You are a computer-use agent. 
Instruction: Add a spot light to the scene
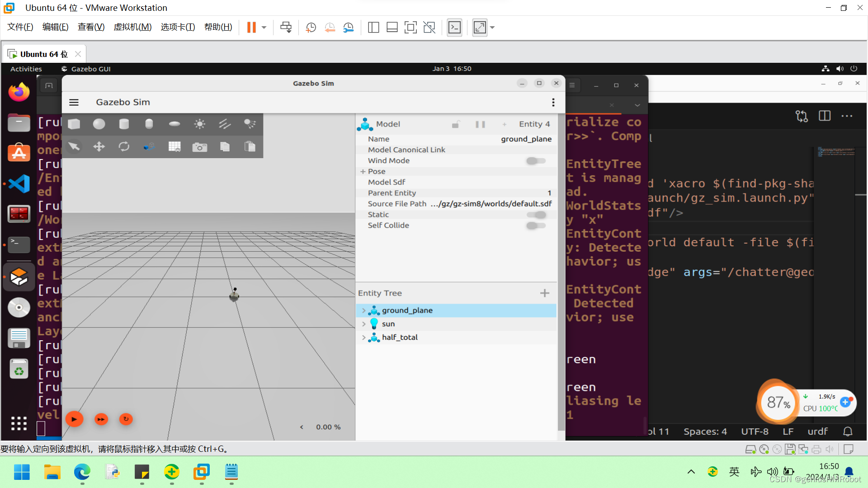pos(250,124)
